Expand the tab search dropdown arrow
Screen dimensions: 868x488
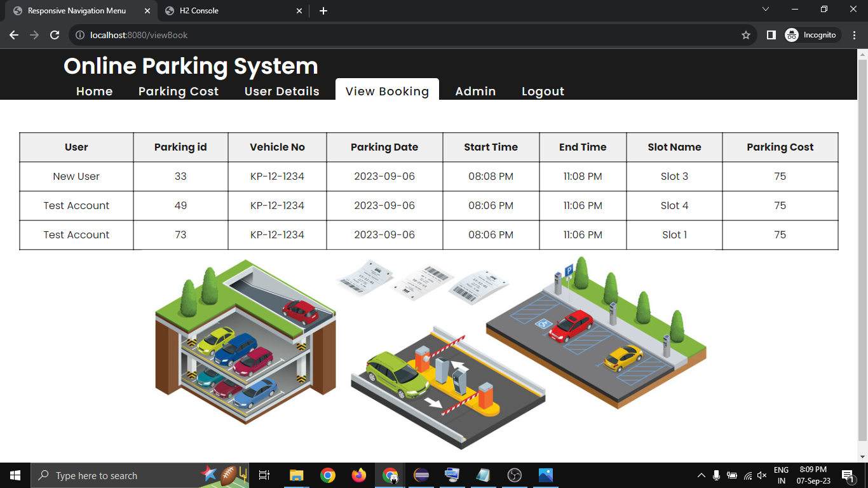(x=766, y=10)
